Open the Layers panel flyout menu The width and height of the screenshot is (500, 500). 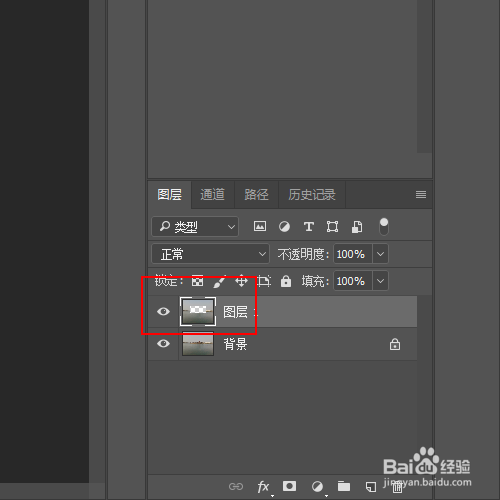pyautogui.click(x=421, y=194)
